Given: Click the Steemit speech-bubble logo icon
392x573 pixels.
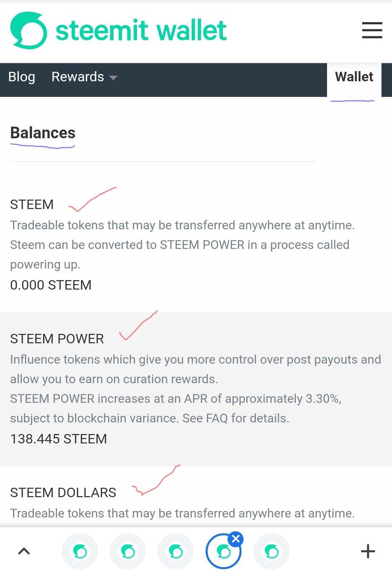Looking at the screenshot, I should pyautogui.click(x=29, y=30).
